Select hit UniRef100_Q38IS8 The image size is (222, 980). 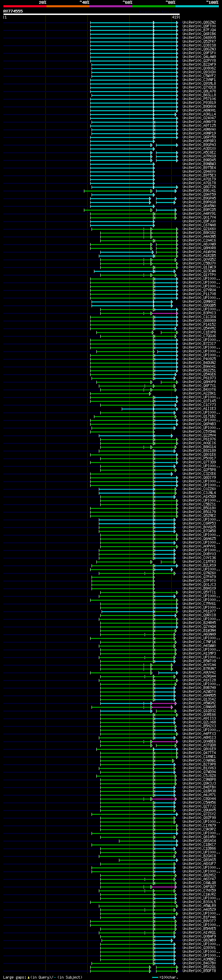click(x=199, y=45)
